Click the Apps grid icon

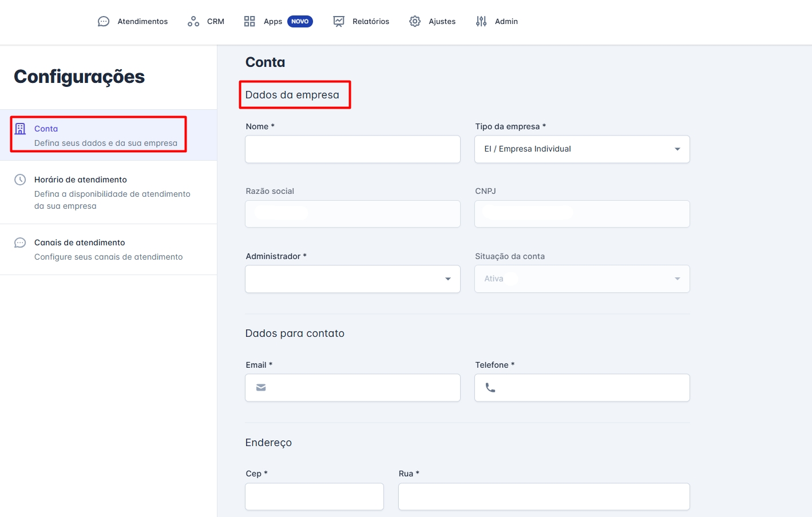click(249, 22)
